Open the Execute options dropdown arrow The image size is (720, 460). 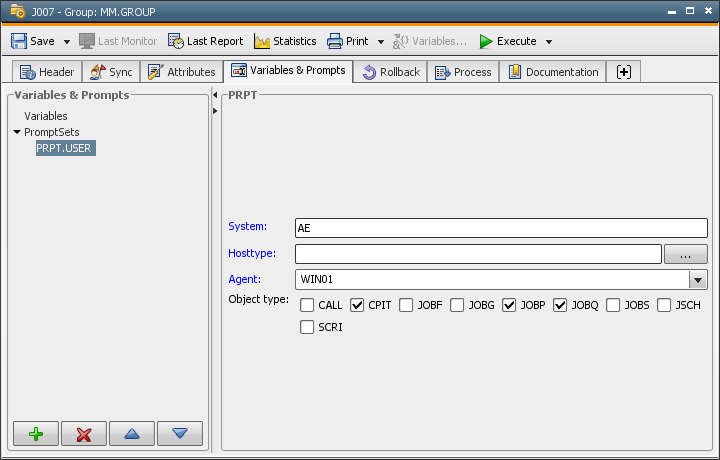549,42
